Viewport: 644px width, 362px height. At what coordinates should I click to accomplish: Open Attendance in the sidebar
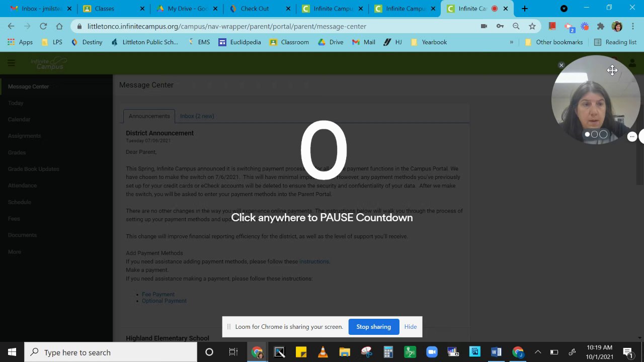click(22, 186)
